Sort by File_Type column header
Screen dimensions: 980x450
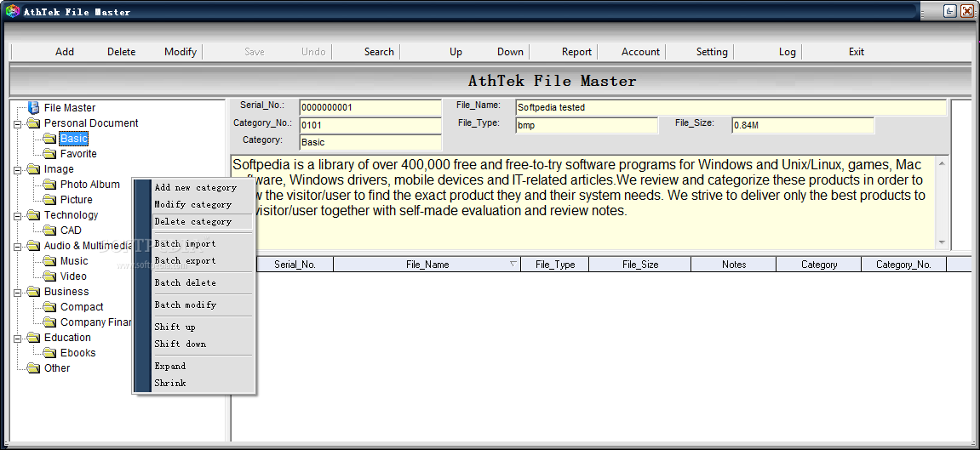(x=555, y=265)
